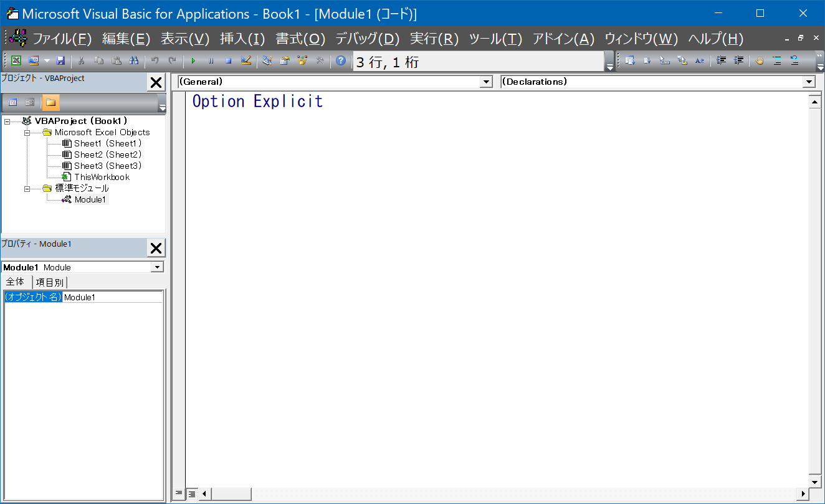
Task: Open the (General) object dropdown
Action: tap(486, 82)
